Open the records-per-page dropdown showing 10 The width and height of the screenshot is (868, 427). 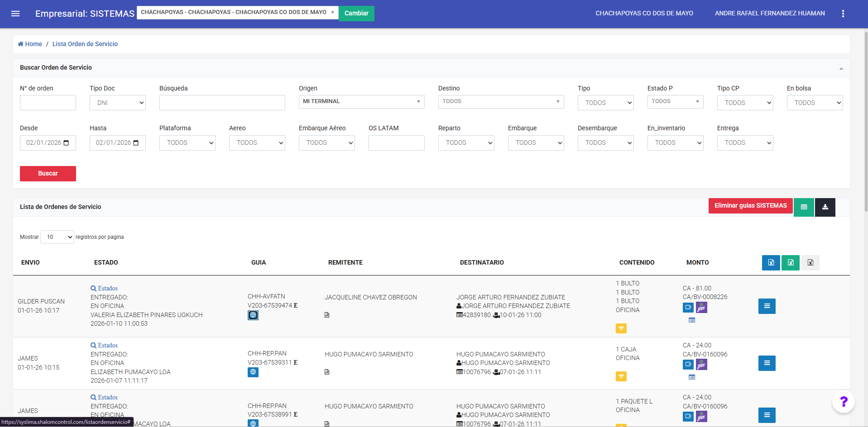pos(58,237)
